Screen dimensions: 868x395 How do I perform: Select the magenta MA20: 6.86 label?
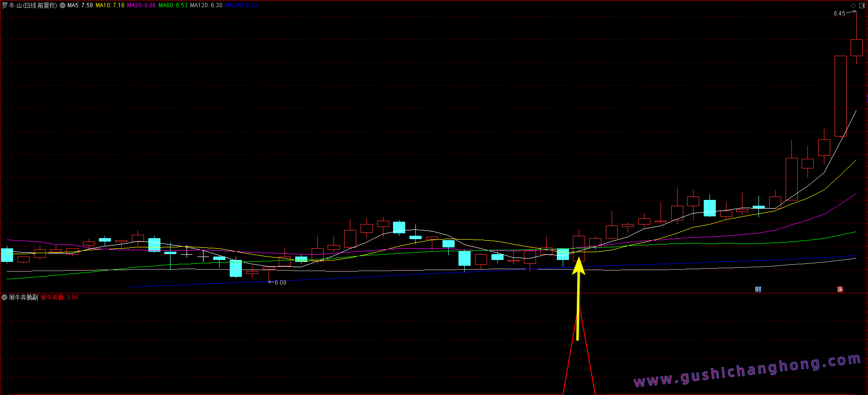[142, 5]
